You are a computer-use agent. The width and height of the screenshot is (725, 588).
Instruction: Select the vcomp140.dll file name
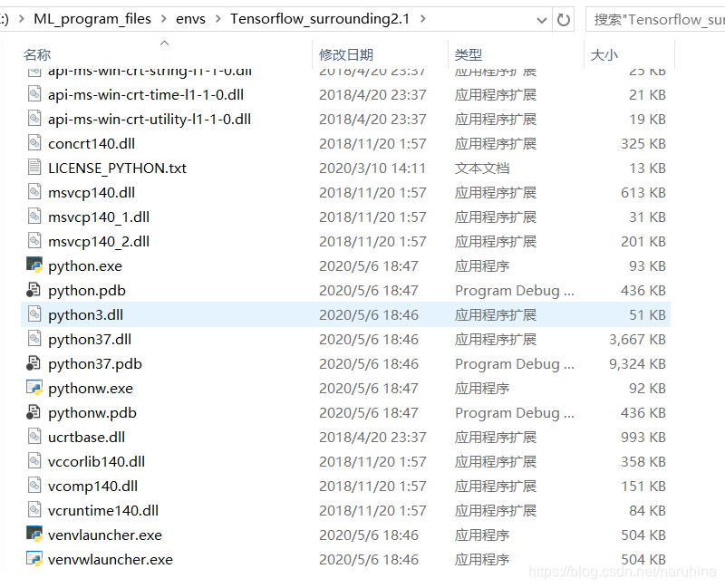tap(93, 487)
